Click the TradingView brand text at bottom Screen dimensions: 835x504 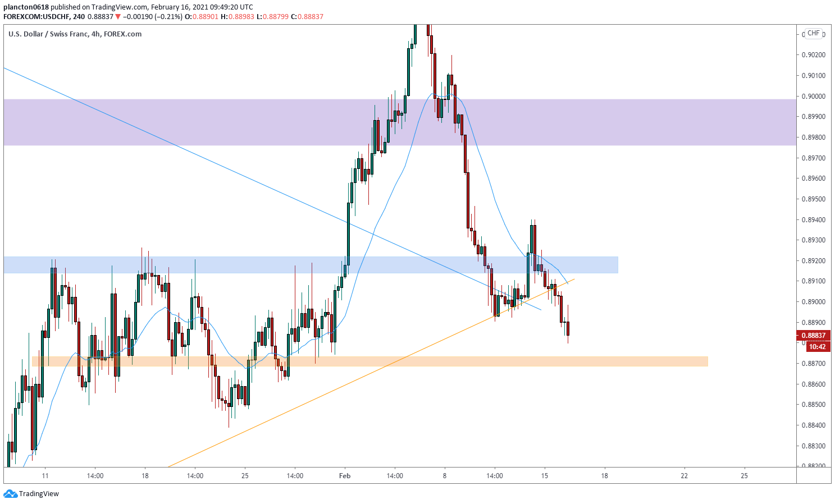pos(39,494)
